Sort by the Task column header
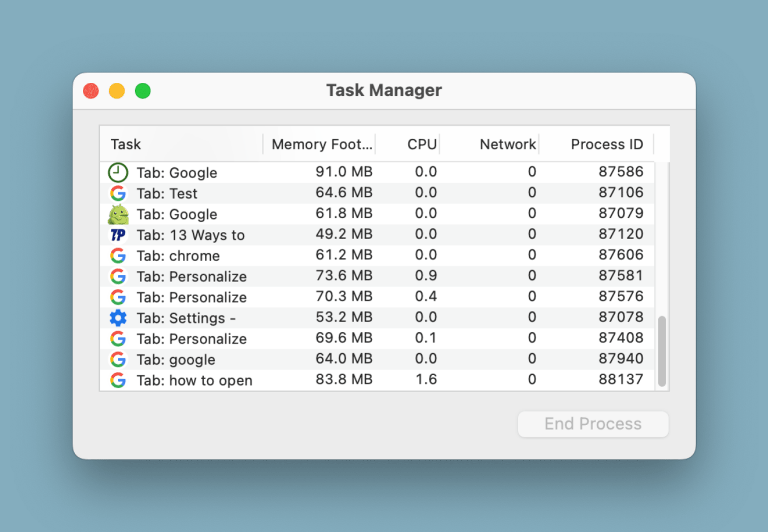The image size is (768, 532). [x=126, y=144]
